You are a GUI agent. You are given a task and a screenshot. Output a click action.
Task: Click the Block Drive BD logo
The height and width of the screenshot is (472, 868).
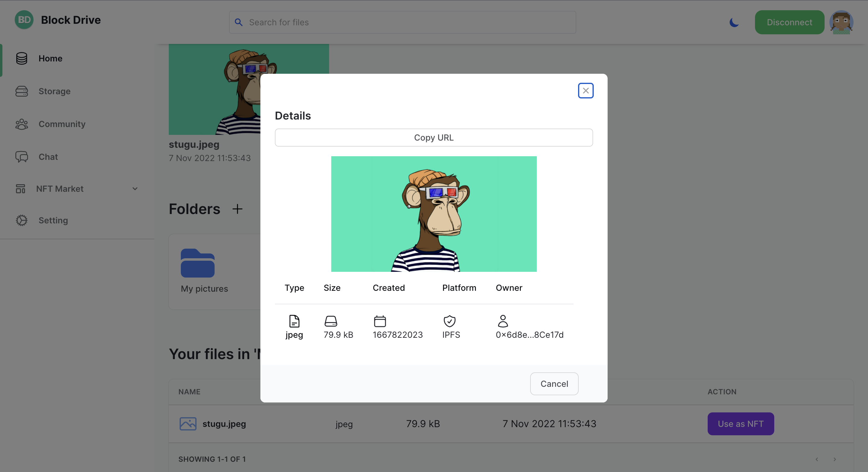click(24, 20)
